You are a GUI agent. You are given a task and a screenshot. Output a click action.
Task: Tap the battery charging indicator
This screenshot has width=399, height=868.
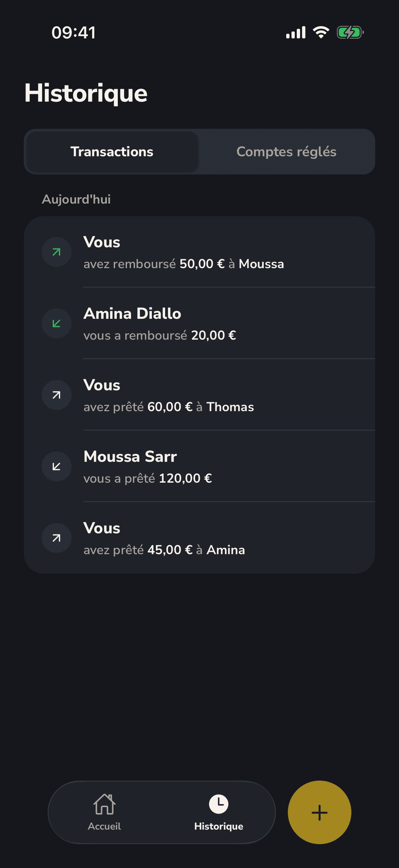pos(350,33)
